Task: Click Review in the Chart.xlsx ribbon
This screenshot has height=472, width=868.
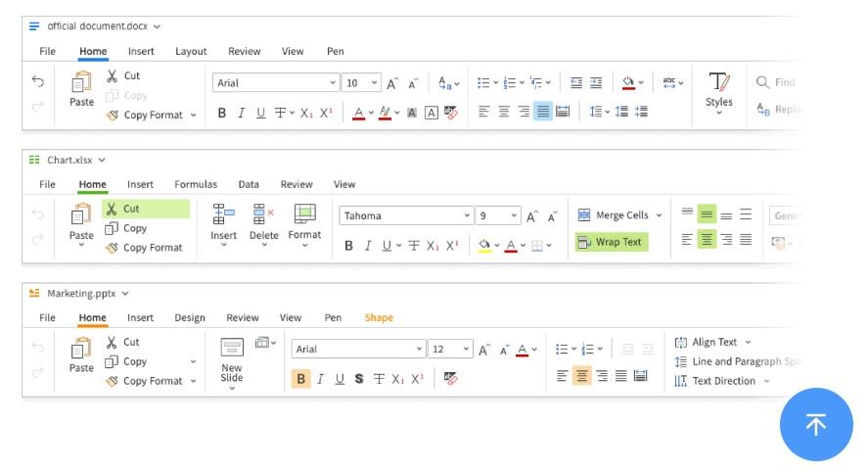Action: point(297,184)
